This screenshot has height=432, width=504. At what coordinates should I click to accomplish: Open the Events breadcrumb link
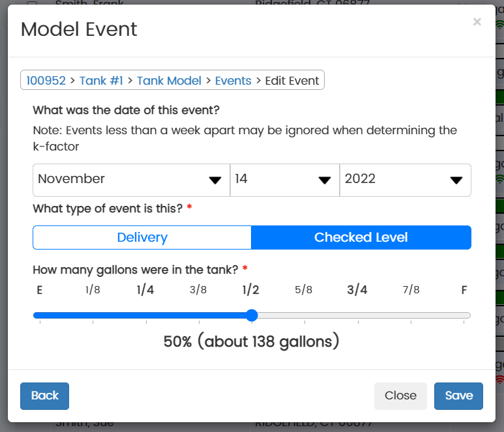coord(233,81)
